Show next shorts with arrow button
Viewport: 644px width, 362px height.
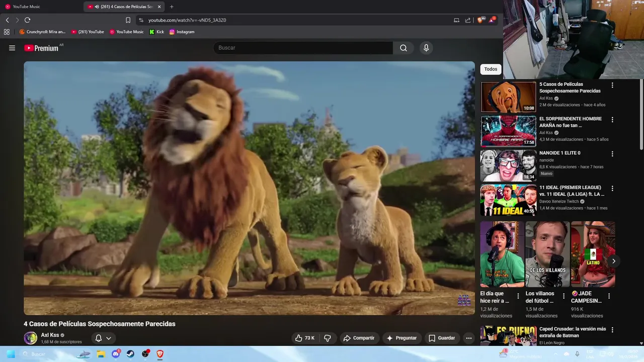pos(613,261)
